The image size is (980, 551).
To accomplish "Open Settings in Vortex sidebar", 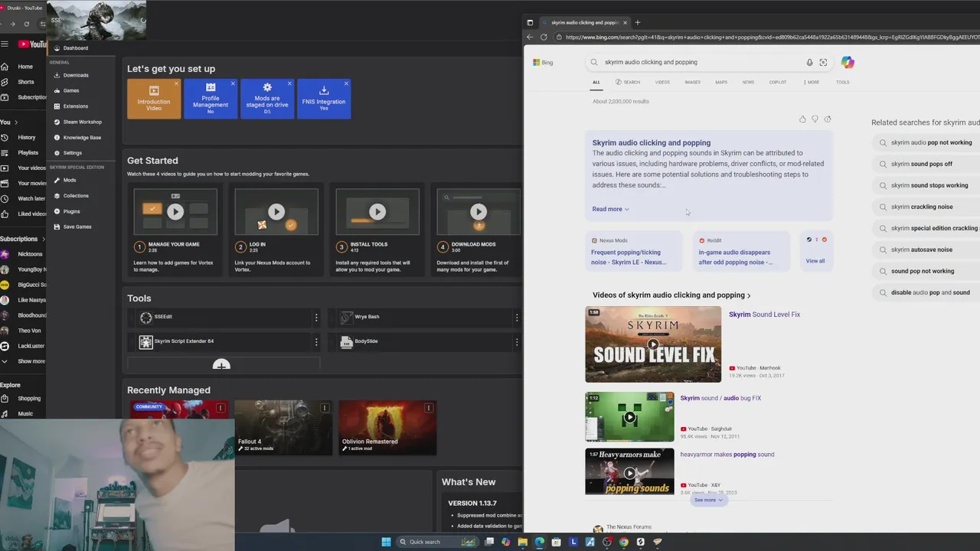I will 72,153.
